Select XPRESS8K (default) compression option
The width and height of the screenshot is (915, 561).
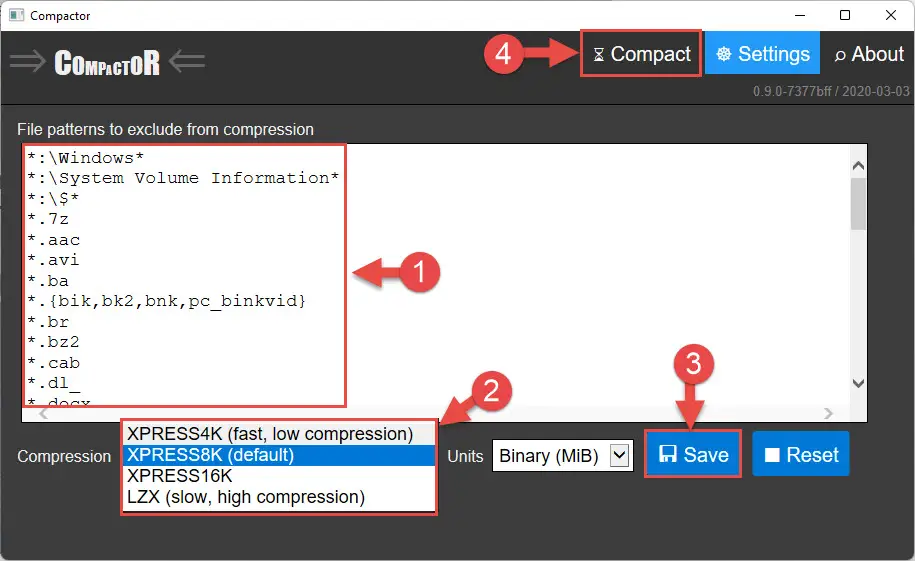[x=279, y=455]
